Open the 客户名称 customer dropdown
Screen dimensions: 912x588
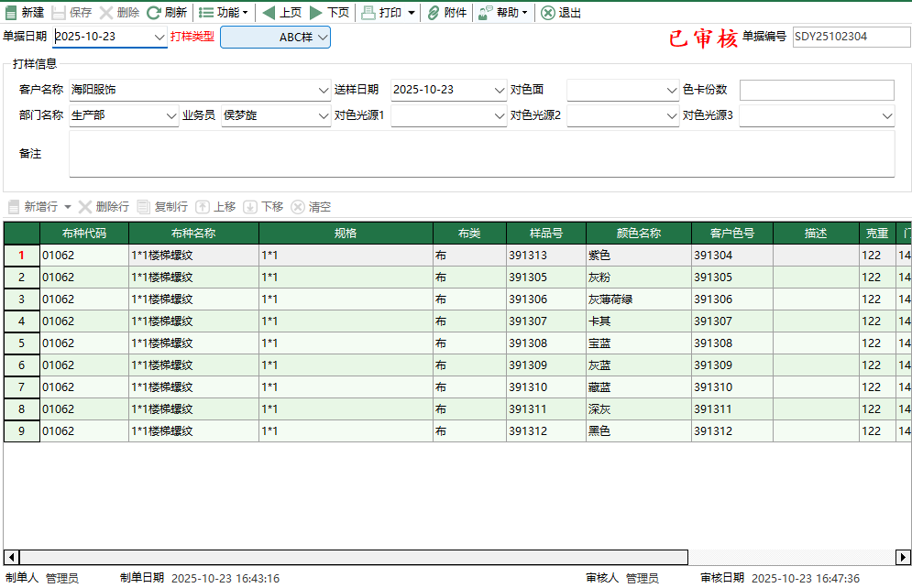(322, 89)
